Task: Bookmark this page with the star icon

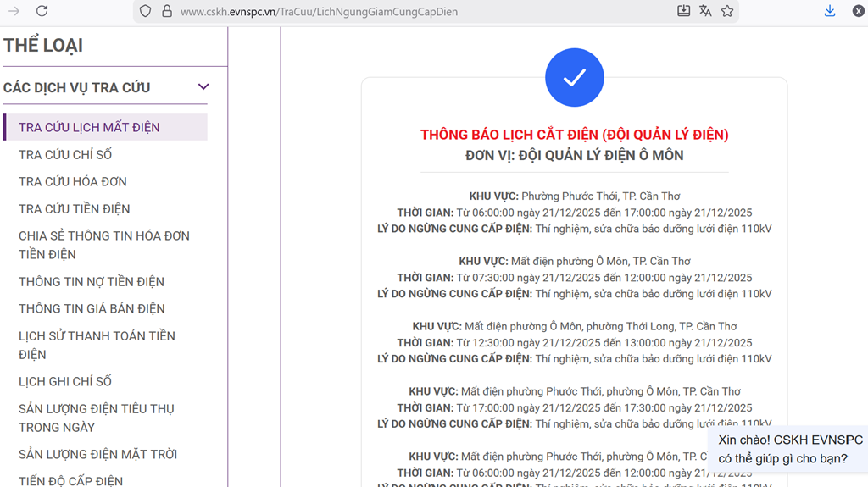Action: pos(727,11)
